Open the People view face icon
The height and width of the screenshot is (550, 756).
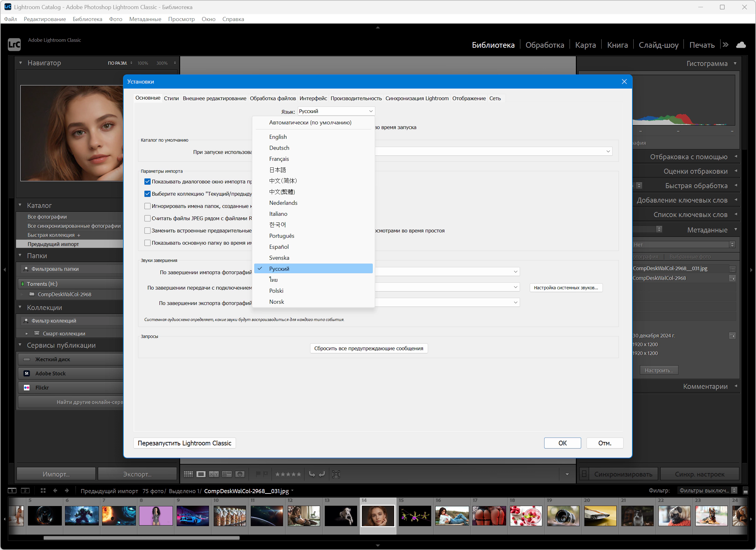pos(240,474)
